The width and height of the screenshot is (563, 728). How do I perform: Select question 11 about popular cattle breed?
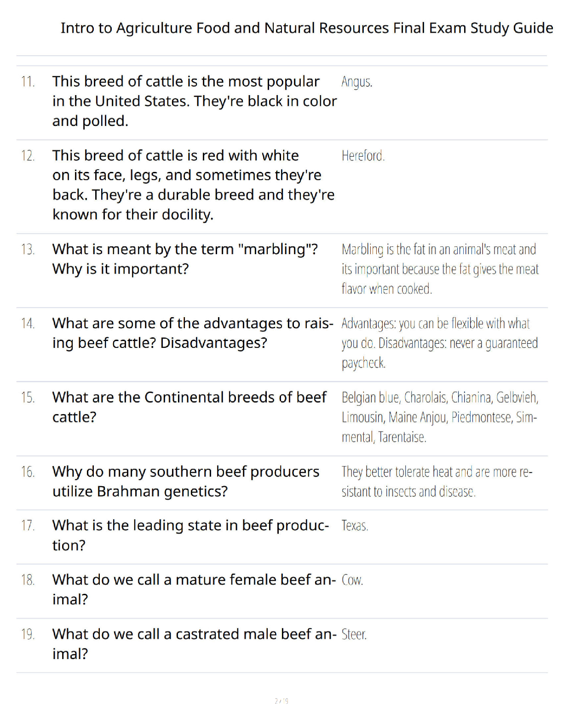195,101
